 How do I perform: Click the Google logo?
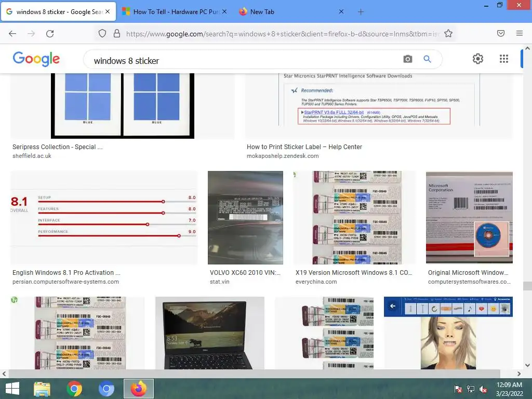click(36, 59)
